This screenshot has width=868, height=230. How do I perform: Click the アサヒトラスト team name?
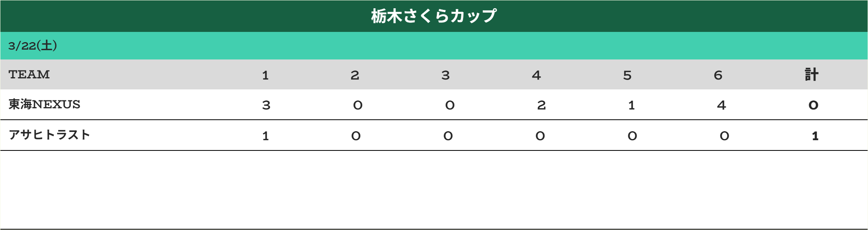pyautogui.click(x=50, y=135)
